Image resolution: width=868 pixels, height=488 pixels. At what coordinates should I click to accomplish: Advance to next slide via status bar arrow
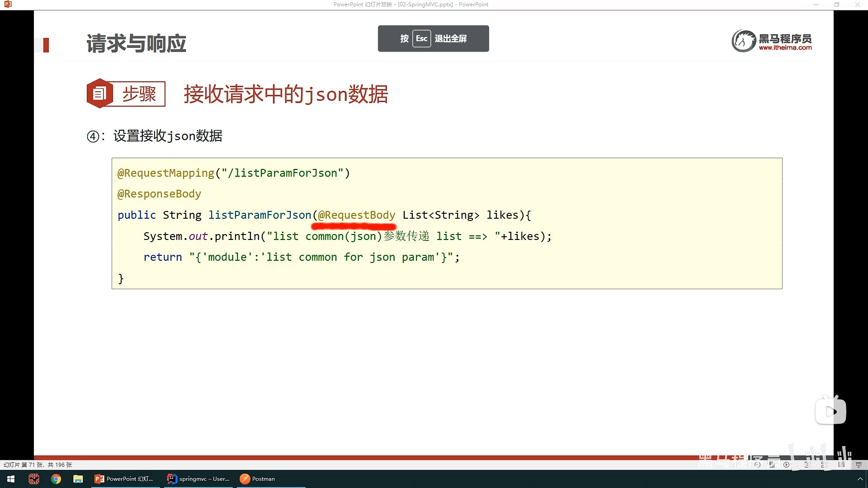786,465
